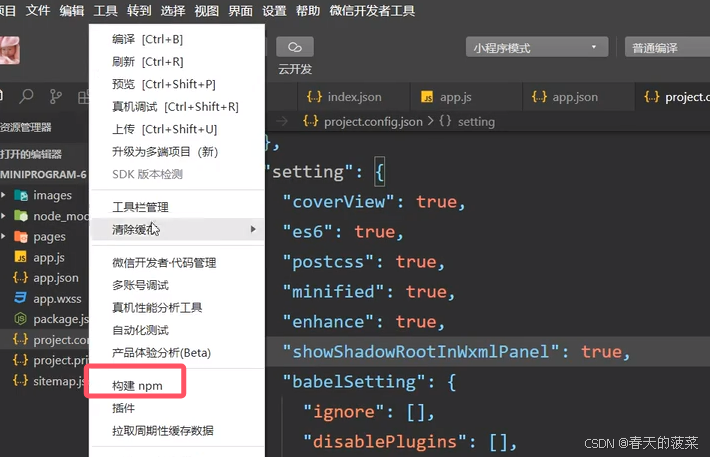The image size is (710, 457).
Task: Open the 编辑 menu
Action: click(x=72, y=10)
